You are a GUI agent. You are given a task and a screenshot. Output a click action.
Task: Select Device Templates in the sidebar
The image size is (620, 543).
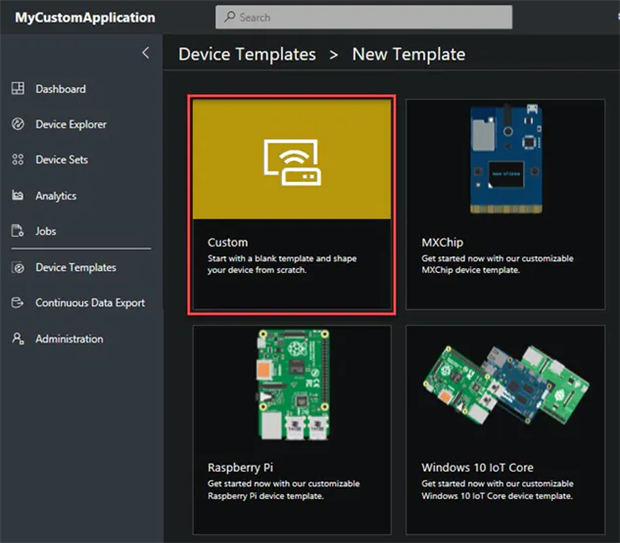pyautogui.click(x=76, y=267)
